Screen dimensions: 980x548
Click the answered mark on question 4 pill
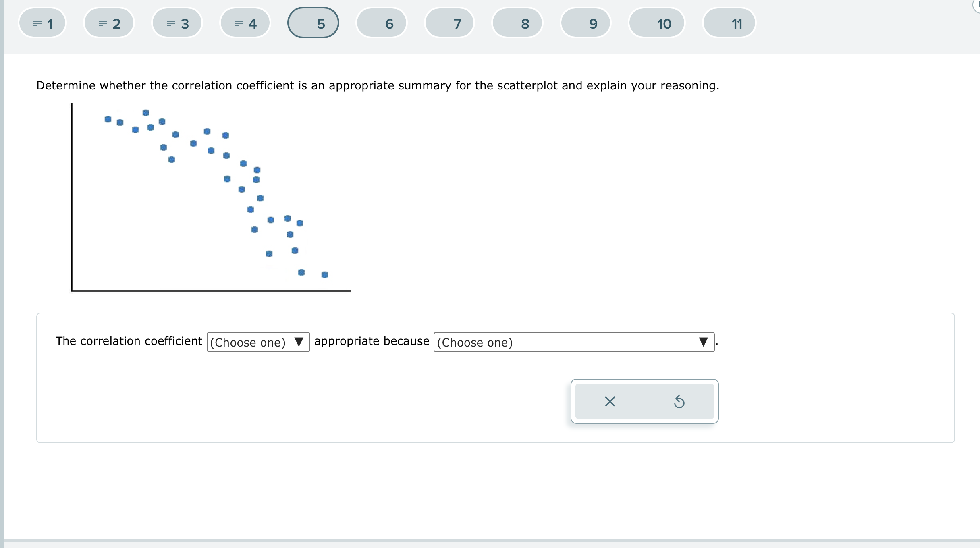pyautogui.click(x=239, y=23)
